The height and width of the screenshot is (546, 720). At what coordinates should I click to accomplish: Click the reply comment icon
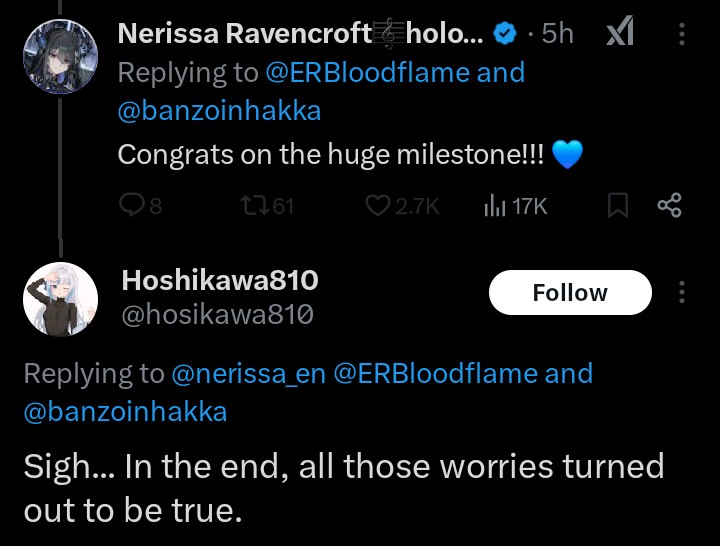click(133, 206)
